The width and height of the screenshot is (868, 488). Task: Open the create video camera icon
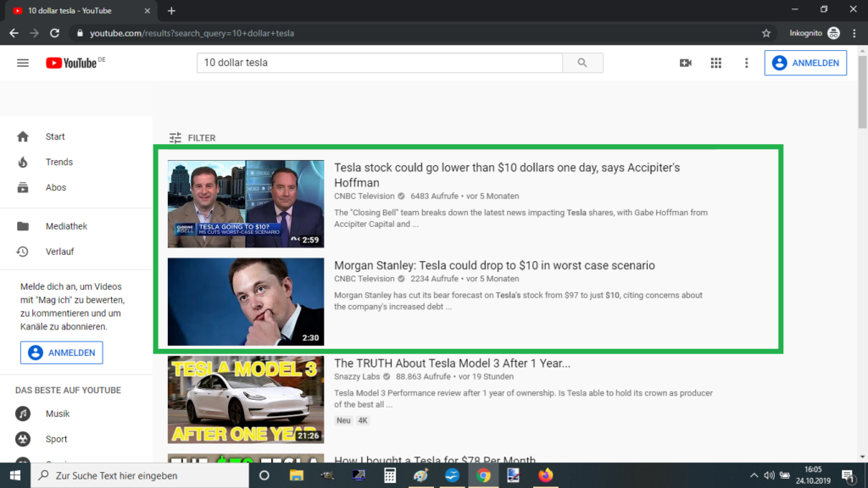pos(685,63)
